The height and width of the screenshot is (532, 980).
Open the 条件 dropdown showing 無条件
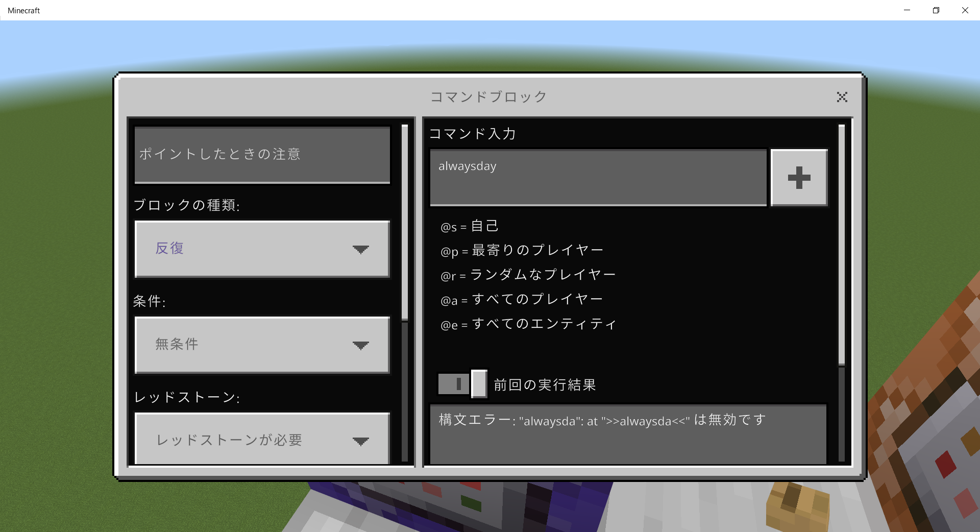262,345
